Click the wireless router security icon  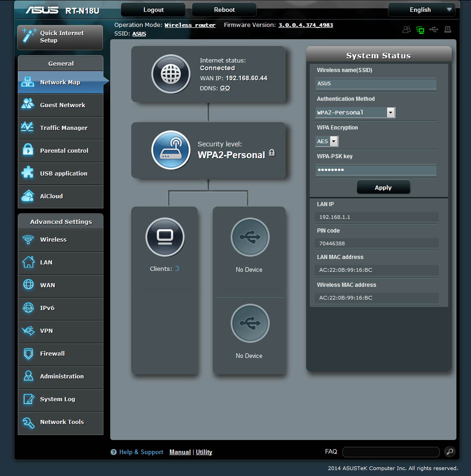(171, 150)
